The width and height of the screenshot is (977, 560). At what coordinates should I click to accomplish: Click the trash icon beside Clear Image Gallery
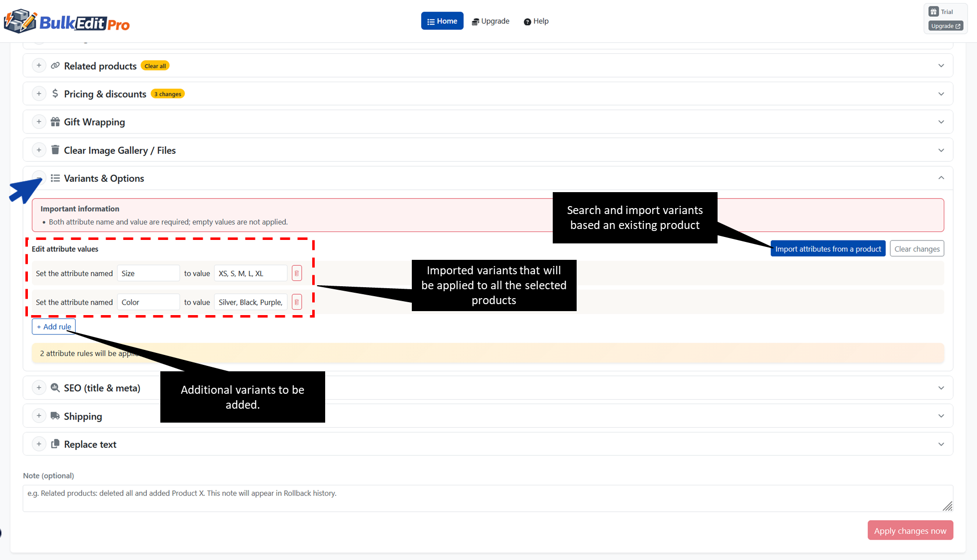(x=55, y=150)
